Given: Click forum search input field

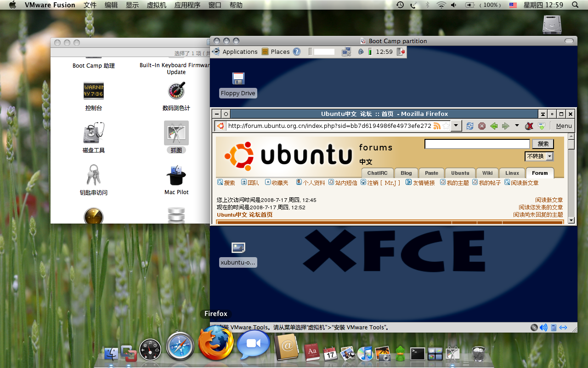Looking at the screenshot, I should [x=477, y=144].
